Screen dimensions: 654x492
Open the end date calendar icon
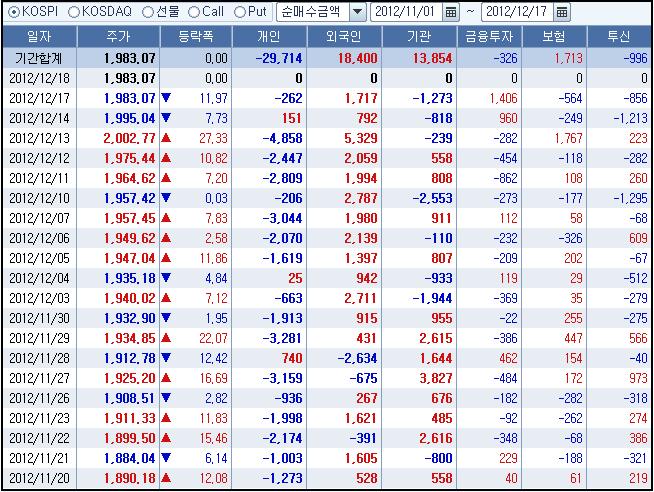point(562,12)
